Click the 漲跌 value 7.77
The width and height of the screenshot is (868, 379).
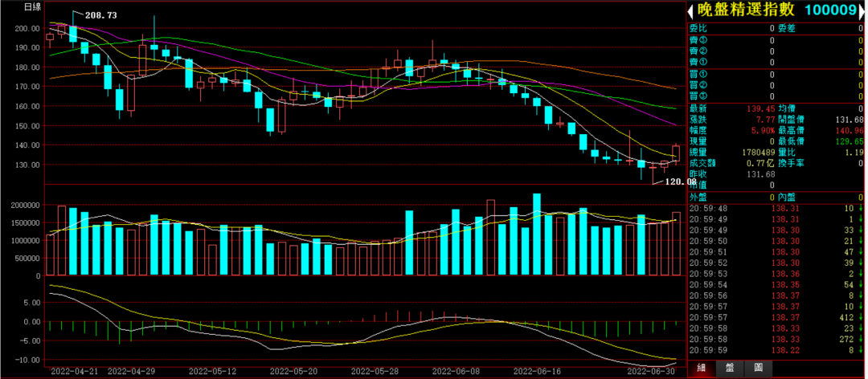(766, 120)
